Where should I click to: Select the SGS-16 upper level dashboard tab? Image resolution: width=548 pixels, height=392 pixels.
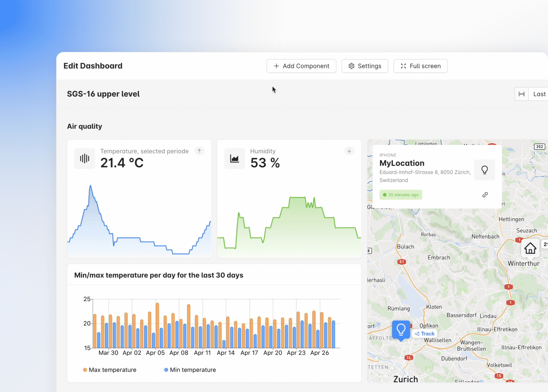tap(103, 94)
